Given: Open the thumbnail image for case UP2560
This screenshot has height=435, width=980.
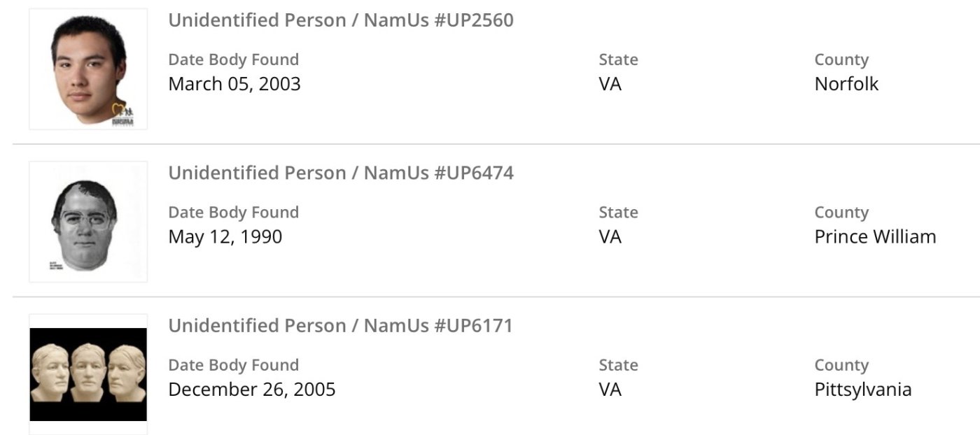Looking at the screenshot, I should (x=88, y=69).
